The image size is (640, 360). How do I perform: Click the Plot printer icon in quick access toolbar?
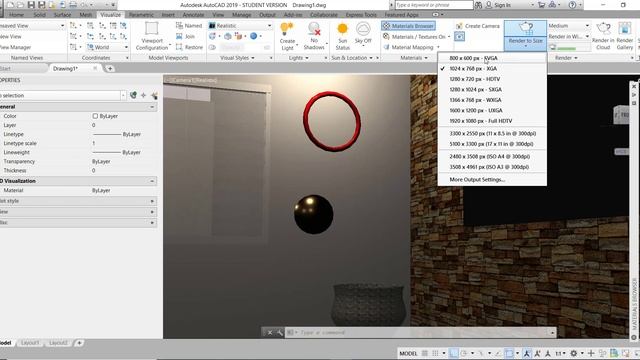coord(73,5)
